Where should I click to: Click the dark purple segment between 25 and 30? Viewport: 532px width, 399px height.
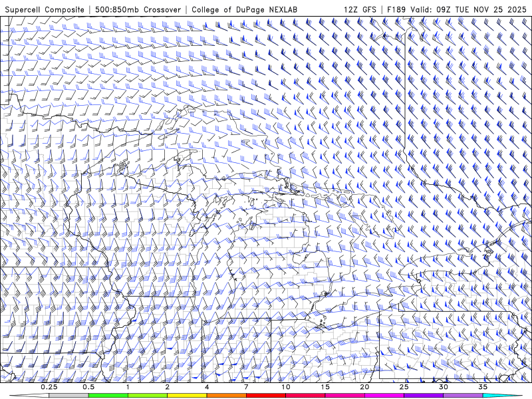click(x=424, y=396)
